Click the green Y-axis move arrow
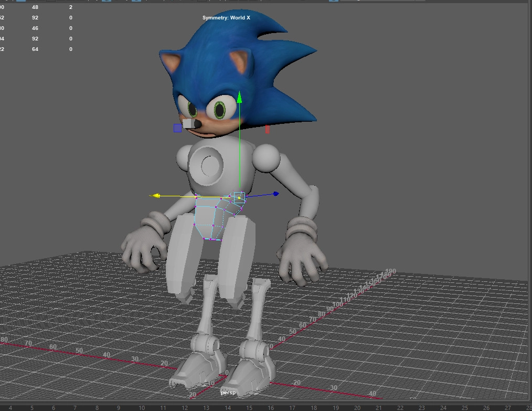532x411 pixels. (x=239, y=97)
